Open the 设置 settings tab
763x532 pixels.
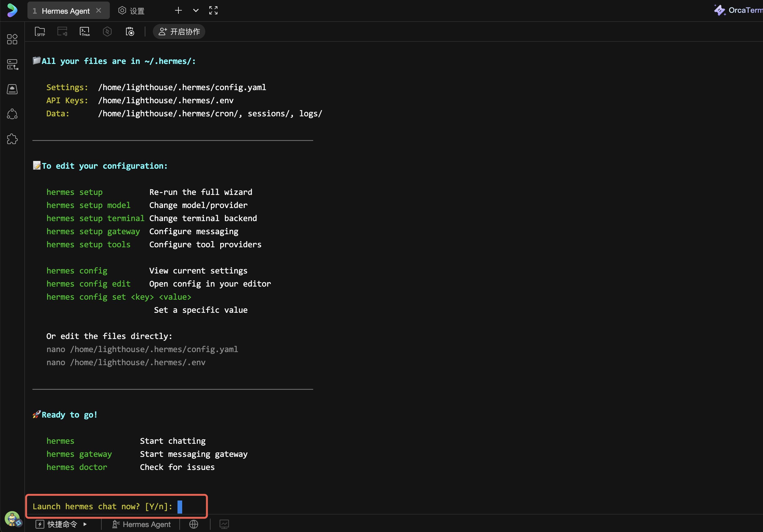(132, 11)
